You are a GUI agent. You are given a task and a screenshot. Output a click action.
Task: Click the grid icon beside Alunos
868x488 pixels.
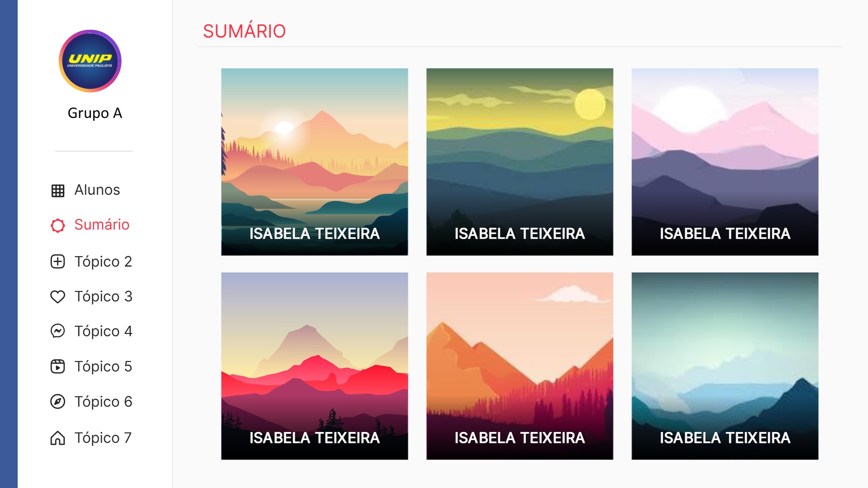pos(58,191)
